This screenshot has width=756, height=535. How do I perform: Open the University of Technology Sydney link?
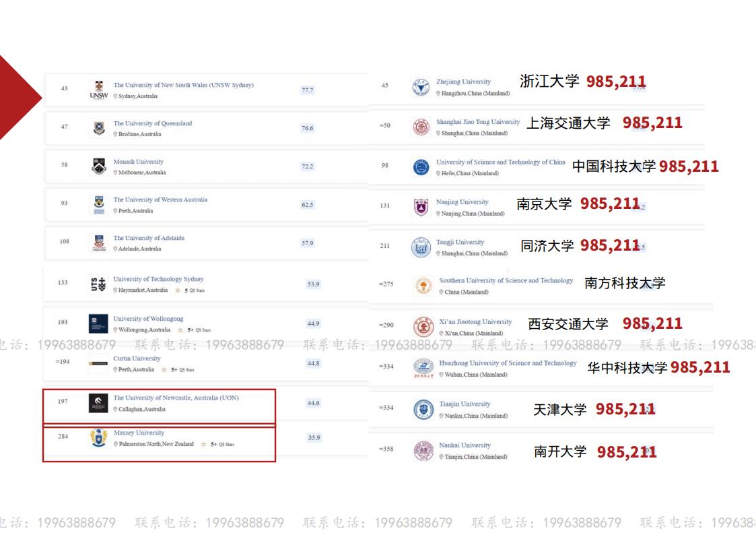tap(158, 279)
